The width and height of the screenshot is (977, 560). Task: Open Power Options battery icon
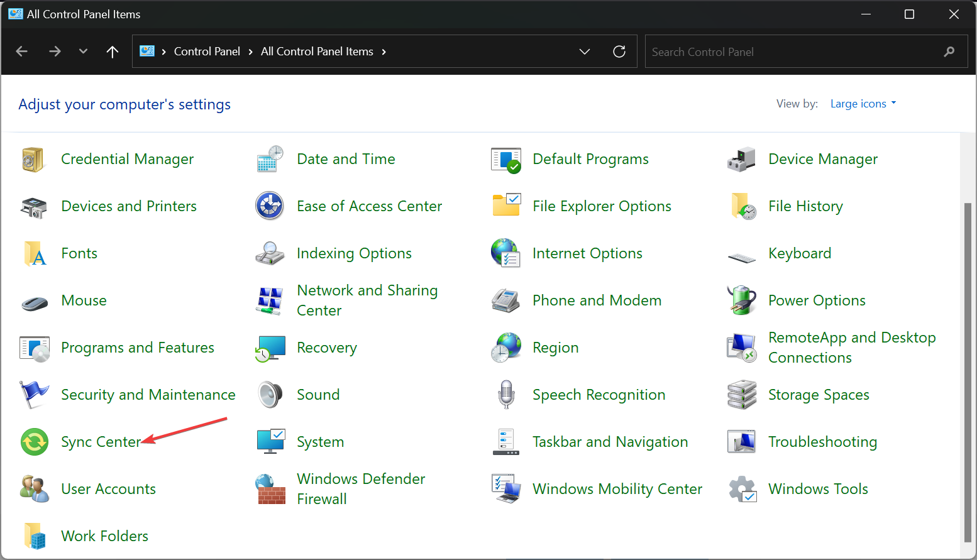(742, 300)
